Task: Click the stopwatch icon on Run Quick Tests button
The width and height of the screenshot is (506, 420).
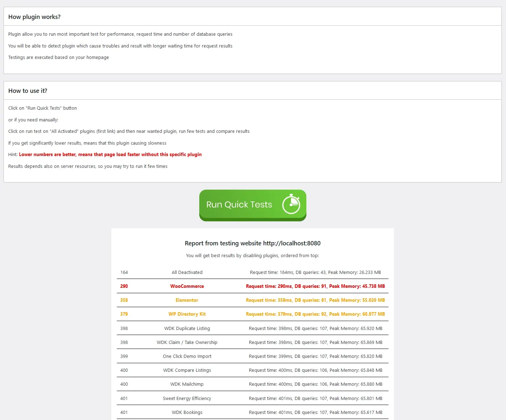Action: [291, 204]
